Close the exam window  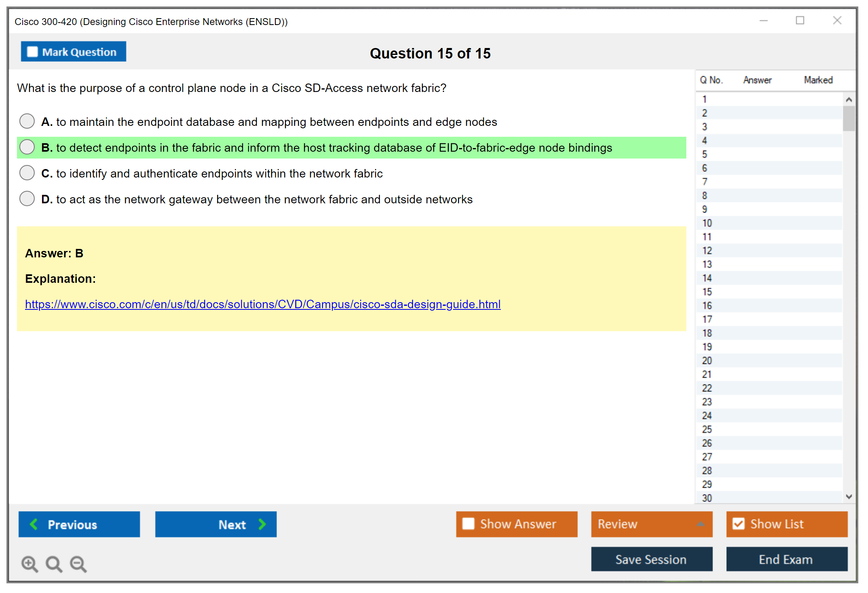click(x=837, y=20)
